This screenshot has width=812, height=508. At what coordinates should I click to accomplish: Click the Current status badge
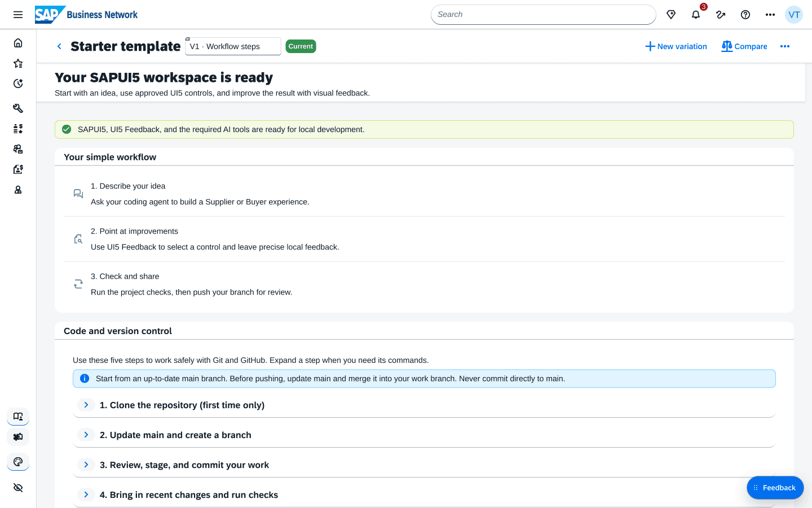[301, 46]
